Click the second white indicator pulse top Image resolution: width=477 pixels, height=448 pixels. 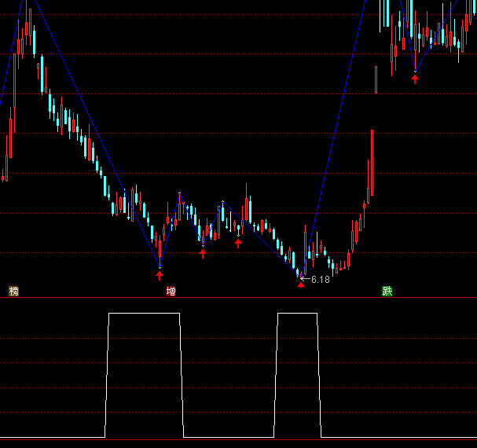(297, 314)
